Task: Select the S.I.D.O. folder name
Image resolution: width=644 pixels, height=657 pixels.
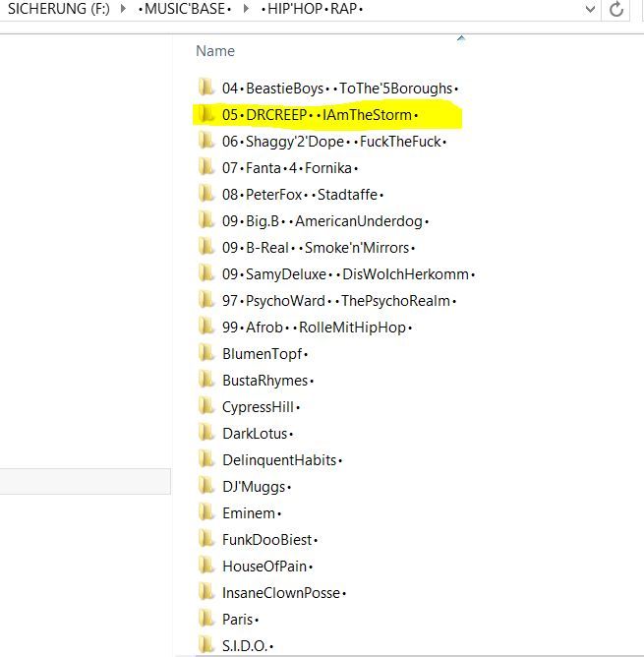Action: click(248, 646)
